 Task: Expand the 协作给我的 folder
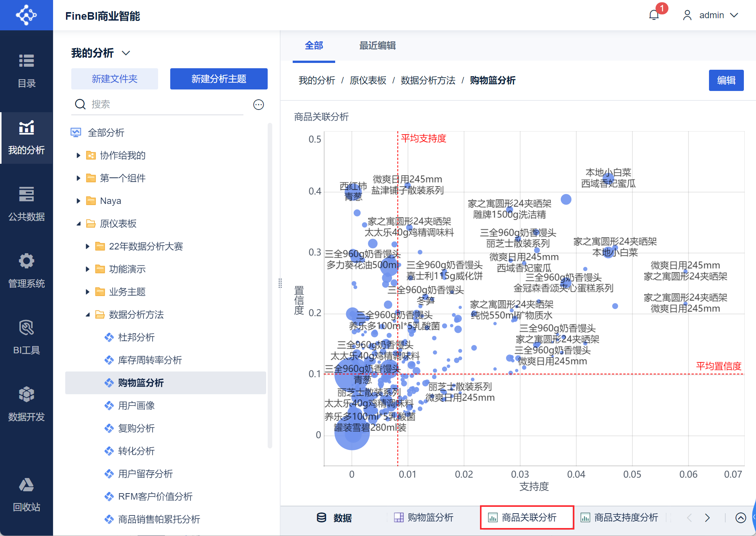point(78,155)
